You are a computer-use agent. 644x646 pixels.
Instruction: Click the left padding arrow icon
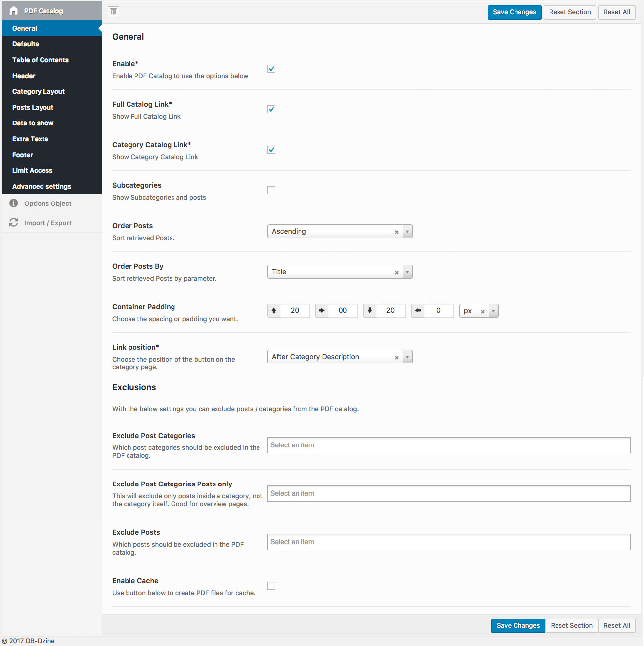418,311
